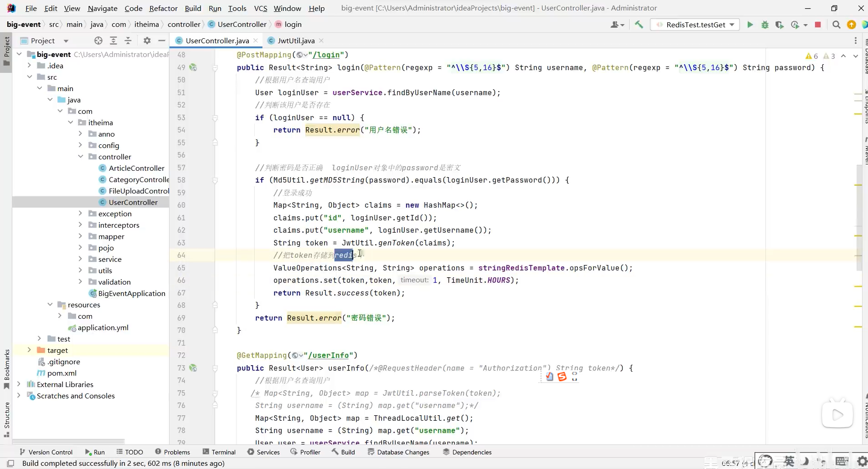Open the Refactor menu

coord(164,8)
